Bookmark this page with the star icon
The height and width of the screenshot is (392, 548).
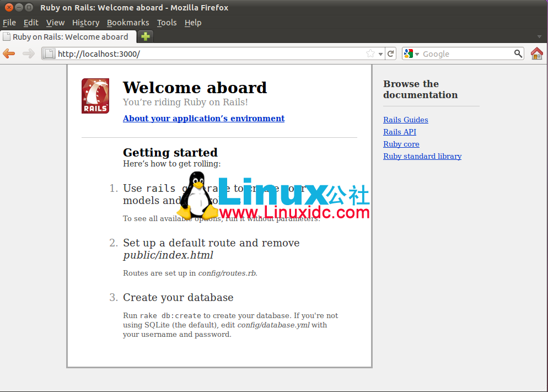[x=370, y=53]
